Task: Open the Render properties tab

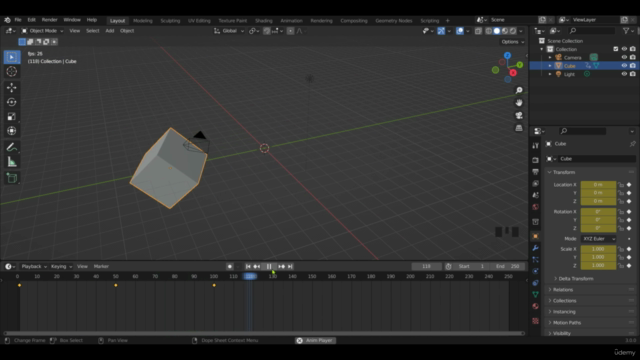Action: pos(536,160)
